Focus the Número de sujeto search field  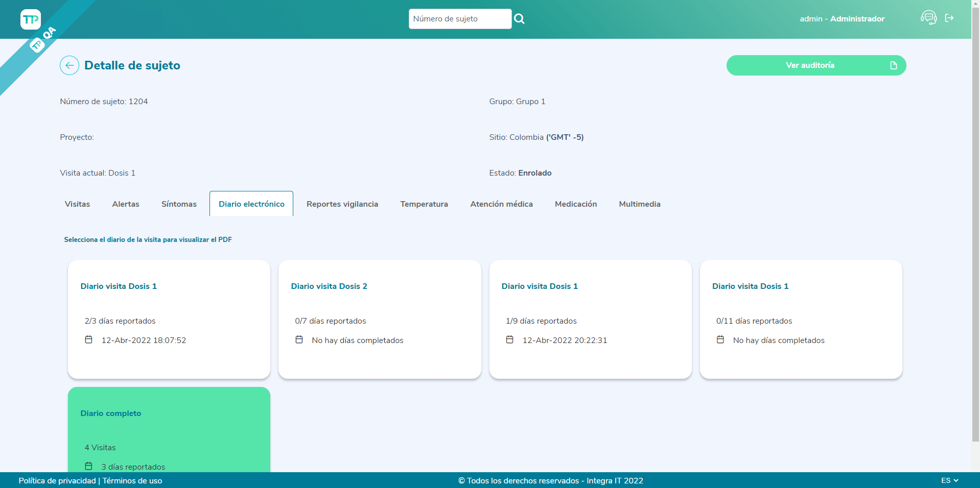coord(459,19)
